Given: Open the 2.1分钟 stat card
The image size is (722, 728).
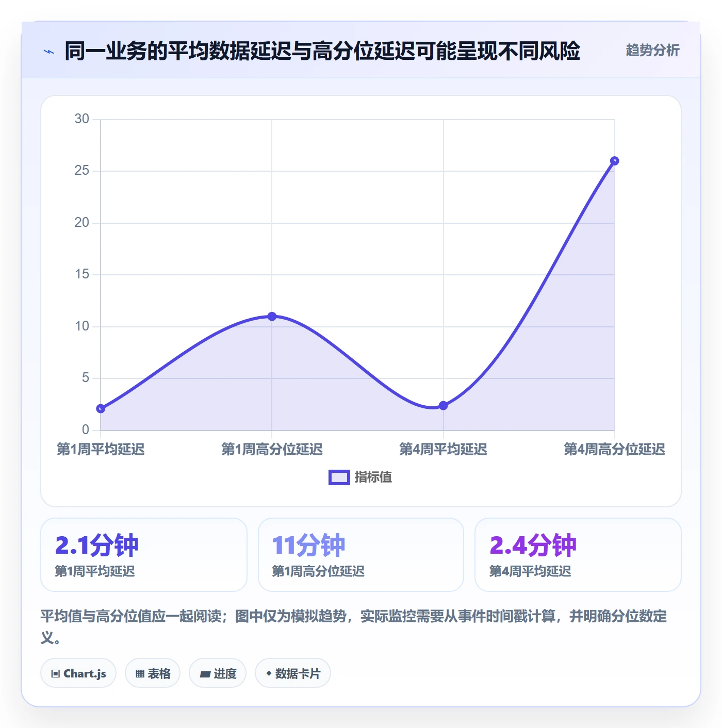Looking at the screenshot, I should (144, 555).
